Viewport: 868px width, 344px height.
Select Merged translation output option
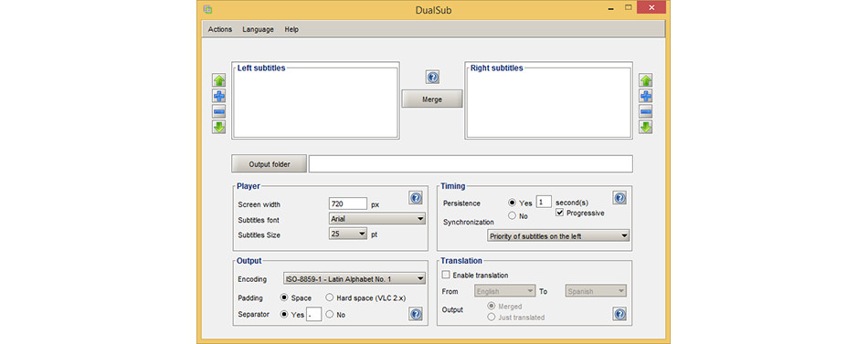coord(491,306)
